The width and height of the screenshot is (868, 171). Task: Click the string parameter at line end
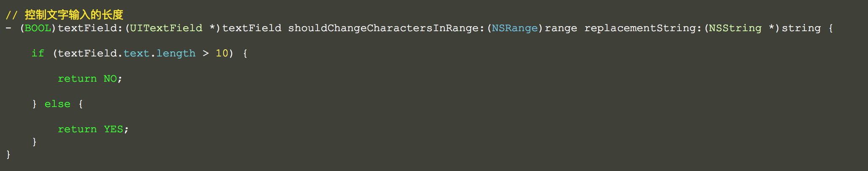801,28
